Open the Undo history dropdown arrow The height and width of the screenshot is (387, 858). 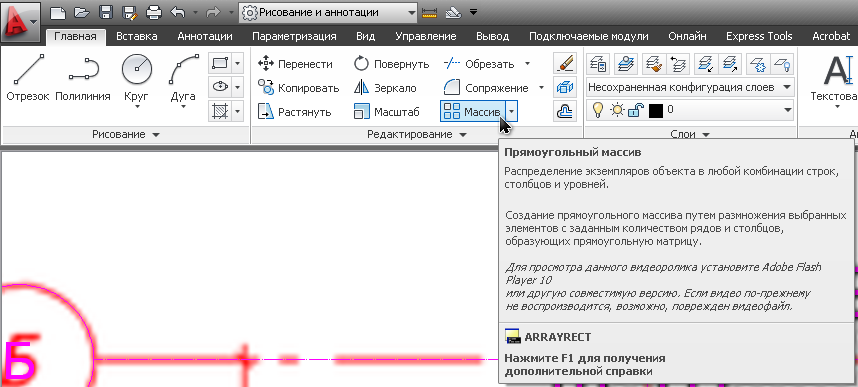coord(194,12)
